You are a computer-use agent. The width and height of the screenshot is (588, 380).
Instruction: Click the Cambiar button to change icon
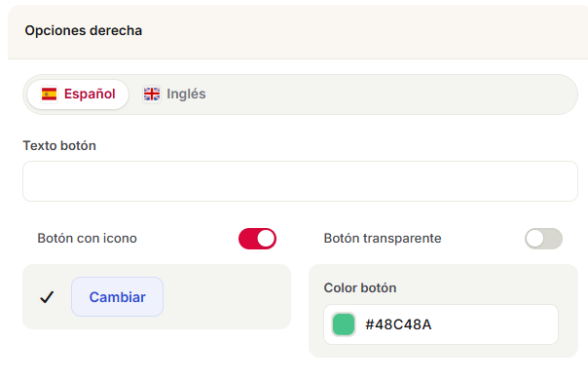[118, 297]
